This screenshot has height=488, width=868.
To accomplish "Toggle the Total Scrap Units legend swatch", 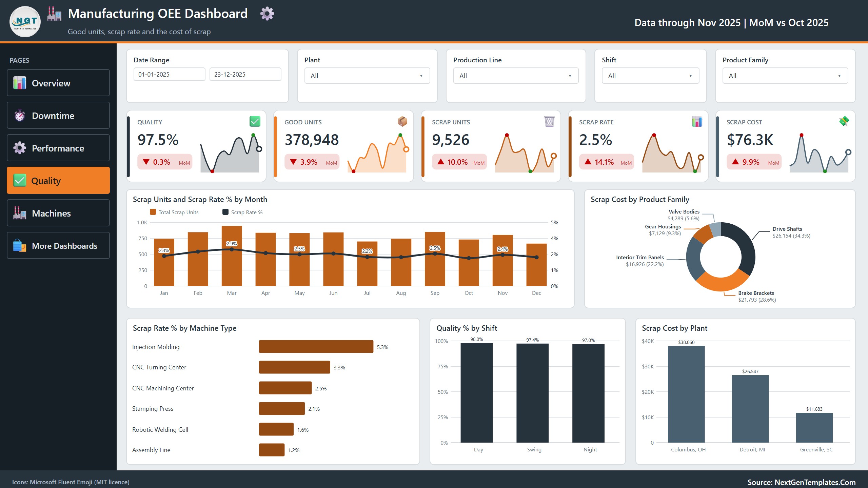I will tap(153, 212).
